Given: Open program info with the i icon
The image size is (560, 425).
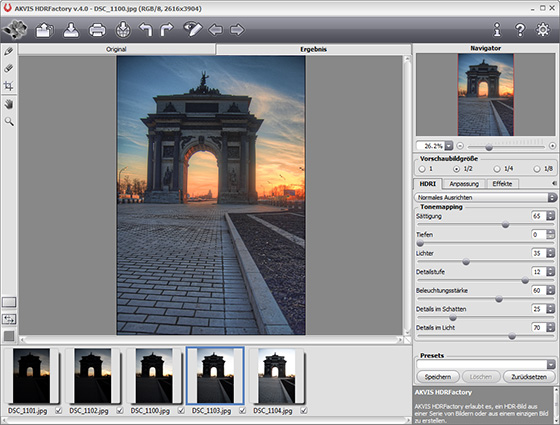Looking at the screenshot, I should click(497, 30).
